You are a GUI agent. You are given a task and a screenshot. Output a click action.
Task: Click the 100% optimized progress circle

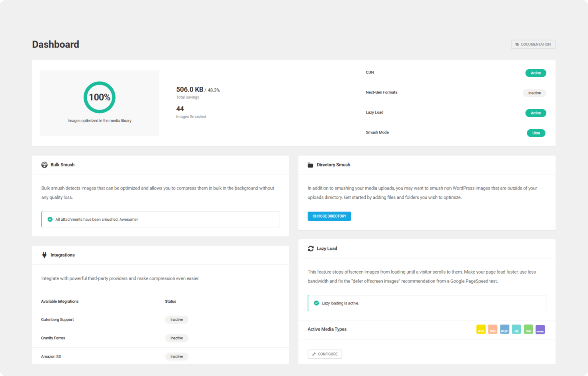[100, 97]
